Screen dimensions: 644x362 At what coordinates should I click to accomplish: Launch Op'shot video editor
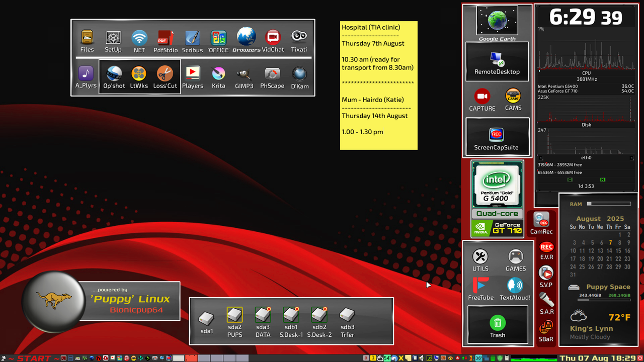point(114,73)
